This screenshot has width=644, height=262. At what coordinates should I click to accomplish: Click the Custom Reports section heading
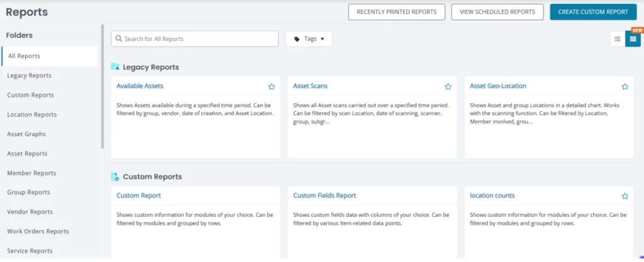click(152, 177)
